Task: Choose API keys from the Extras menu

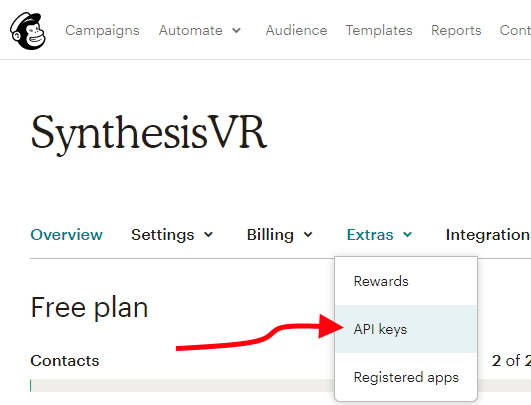Action: [406, 329]
